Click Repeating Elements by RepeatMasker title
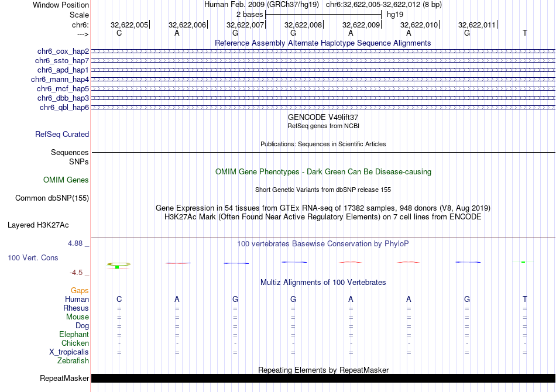 323,370
